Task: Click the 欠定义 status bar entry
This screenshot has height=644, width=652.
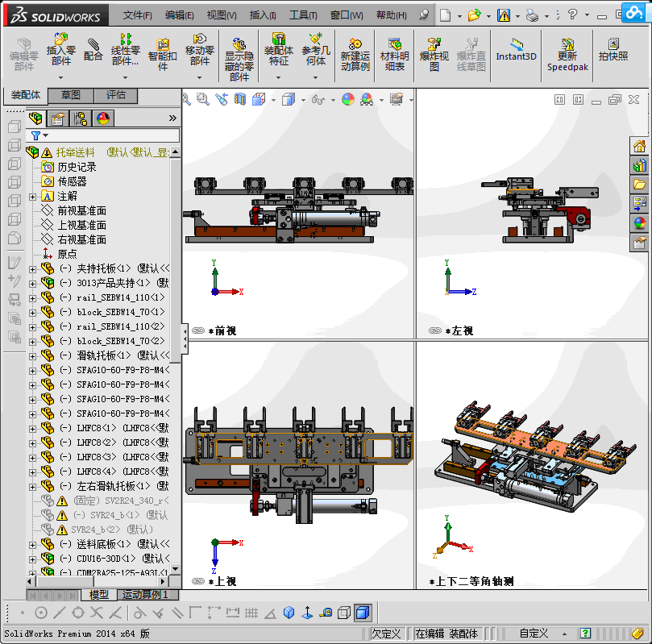Action: [386, 634]
